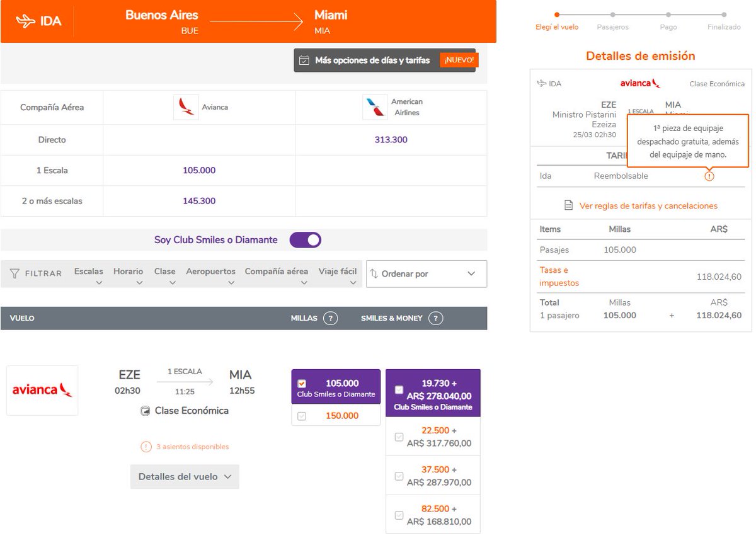
Task: Go to Pago step
Action: (x=668, y=21)
